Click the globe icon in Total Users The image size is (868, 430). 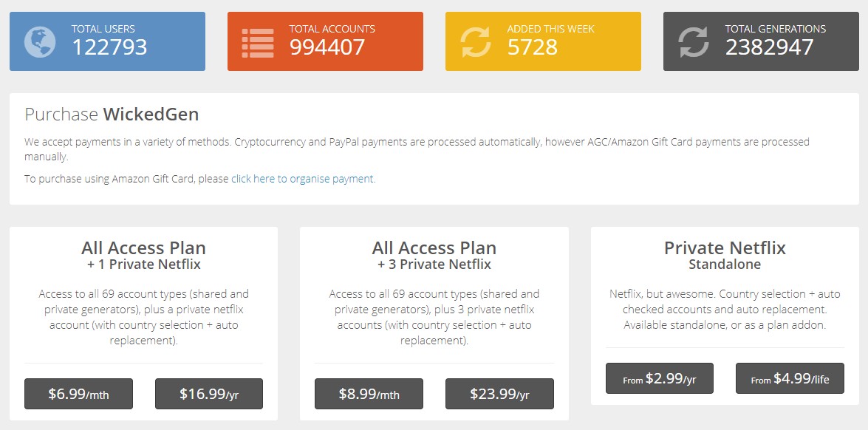[39, 41]
